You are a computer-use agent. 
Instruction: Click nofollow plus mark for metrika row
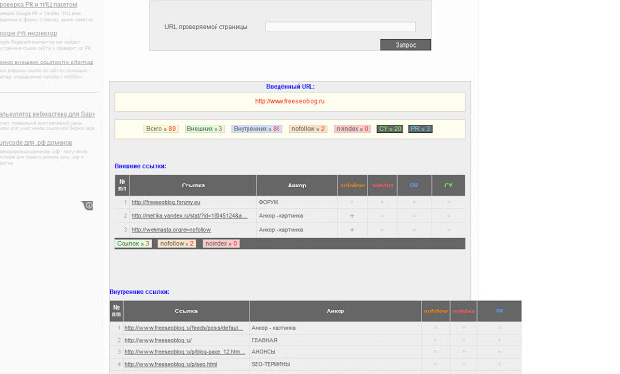point(352,216)
